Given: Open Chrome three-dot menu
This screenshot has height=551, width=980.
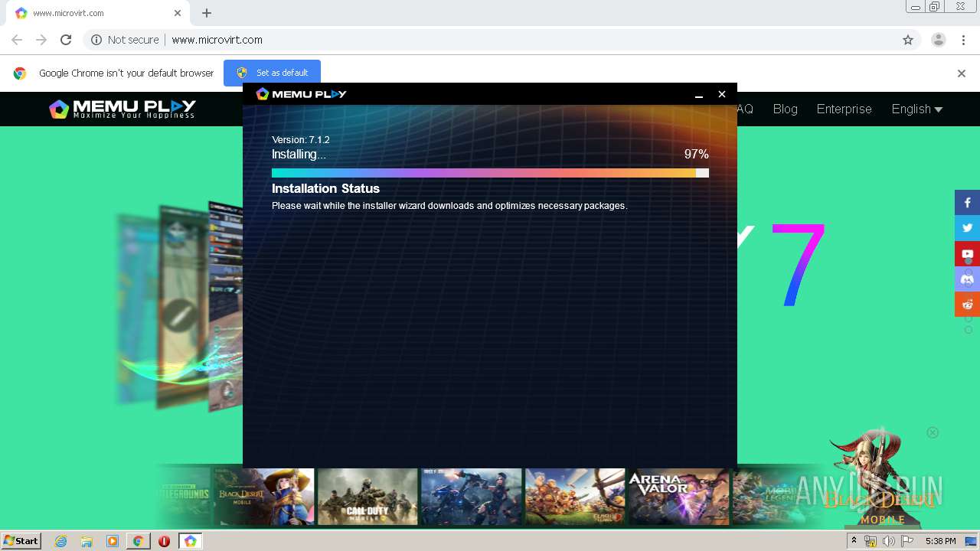Looking at the screenshot, I should (963, 40).
